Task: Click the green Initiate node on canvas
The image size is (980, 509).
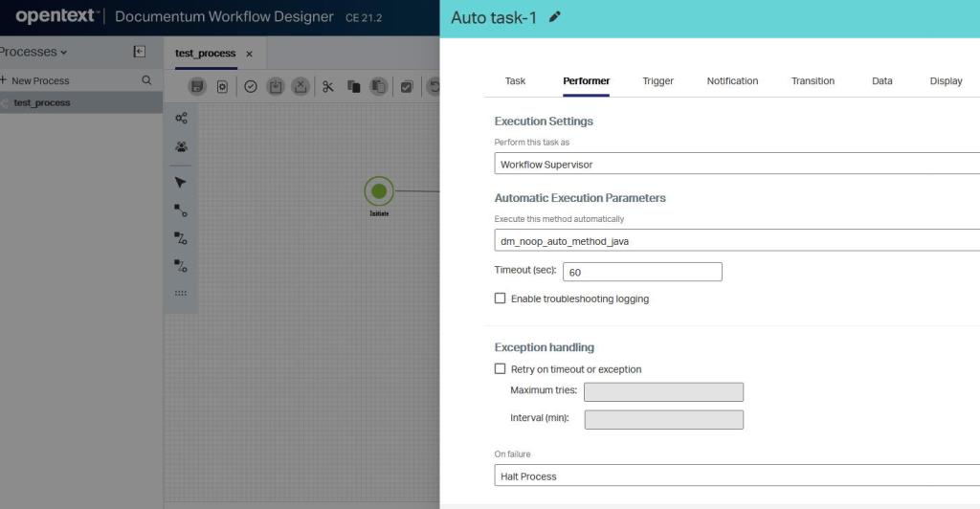Action: point(379,191)
